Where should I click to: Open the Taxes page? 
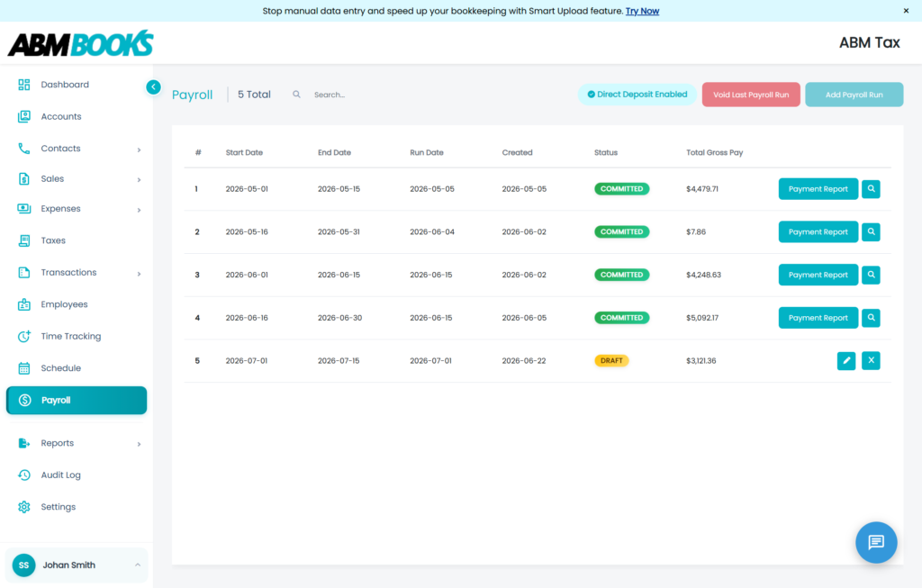pyautogui.click(x=53, y=240)
